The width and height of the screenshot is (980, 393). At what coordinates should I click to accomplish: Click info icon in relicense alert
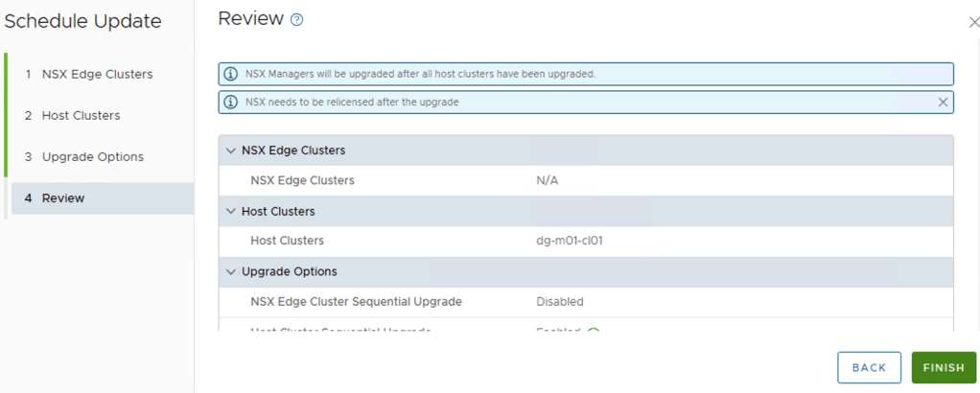(x=230, y=102)
